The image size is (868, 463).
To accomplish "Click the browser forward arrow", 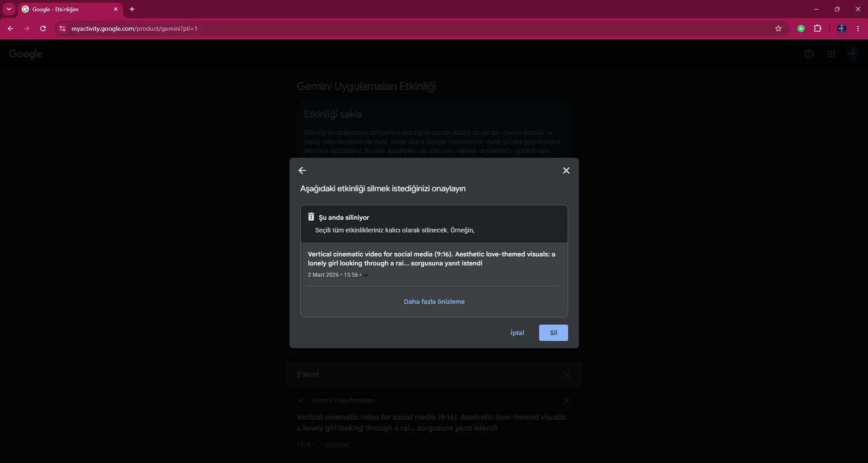I will 27,28.
